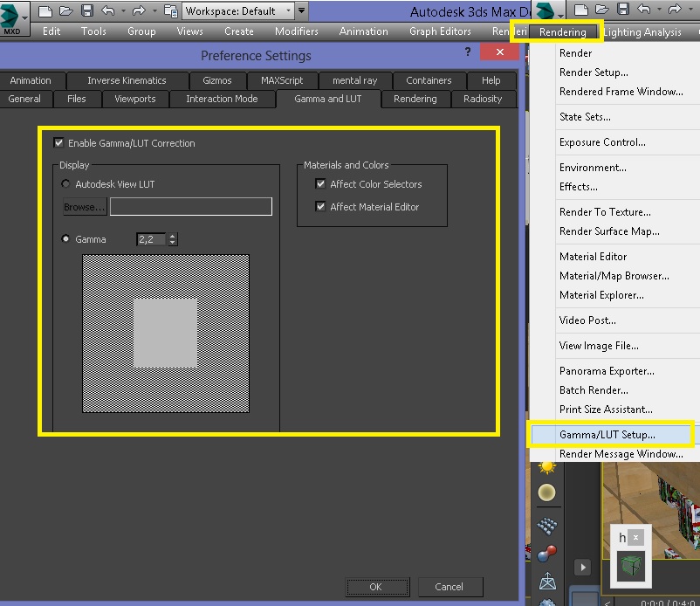Image resolution: width=700 pixels, height=606 pixels.
Task: Choose Exposure Control... menu entry
Action: (x=602, y=142)
